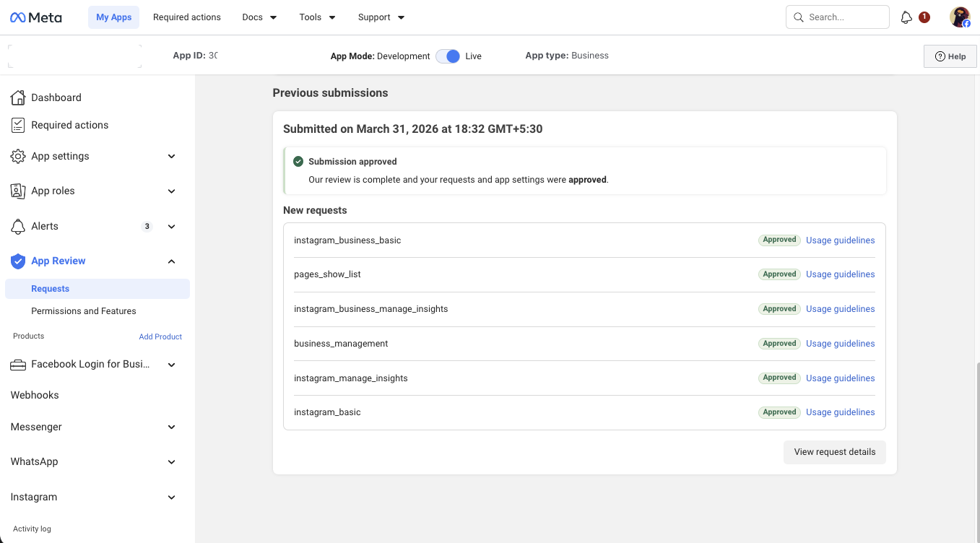Click the Previous submissions heading

click(x=330, y=93)
